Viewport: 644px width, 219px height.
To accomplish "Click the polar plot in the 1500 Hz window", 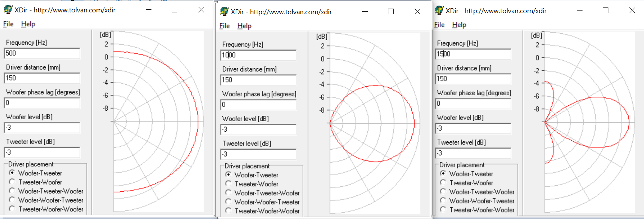I will [x=590, y=122].
